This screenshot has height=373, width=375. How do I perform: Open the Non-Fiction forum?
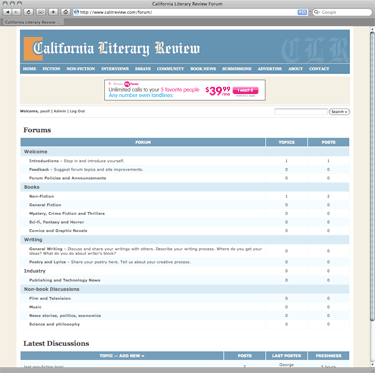41,196
